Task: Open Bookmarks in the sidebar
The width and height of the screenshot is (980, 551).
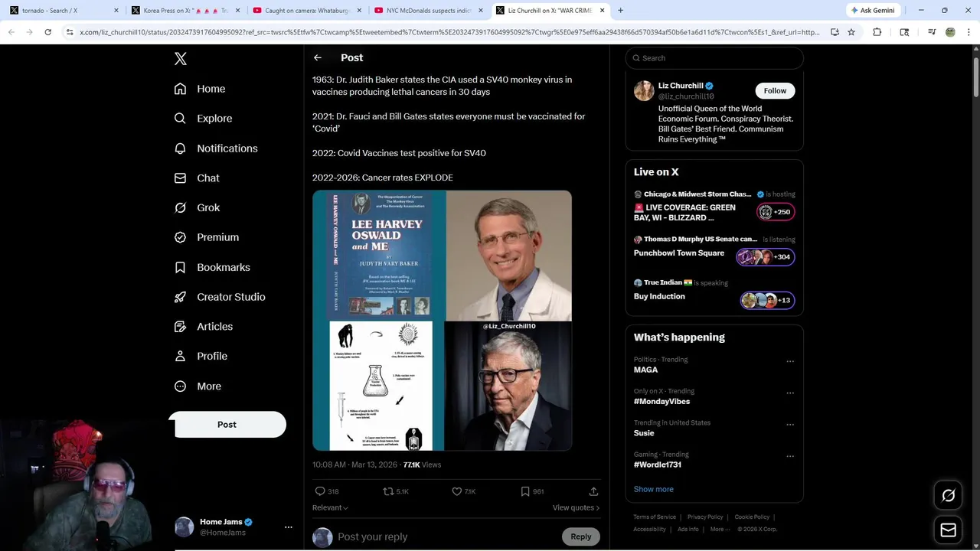Action: [212, 267]
